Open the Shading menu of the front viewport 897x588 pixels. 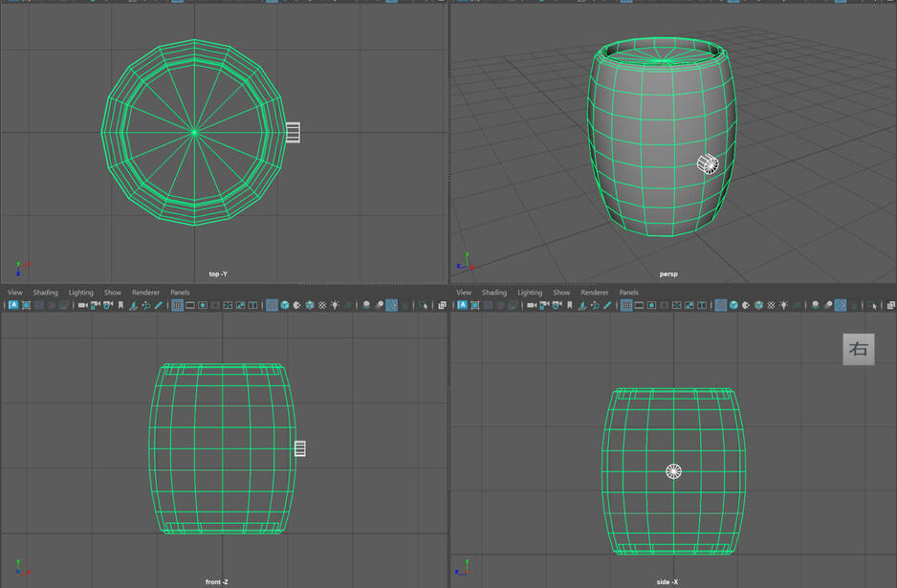point(45,293)
